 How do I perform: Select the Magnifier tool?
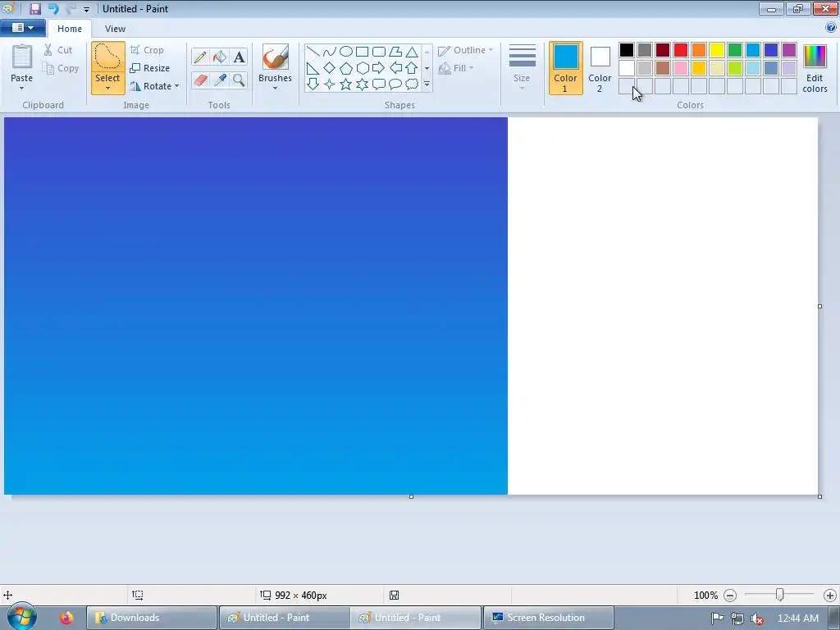[239, 80]
